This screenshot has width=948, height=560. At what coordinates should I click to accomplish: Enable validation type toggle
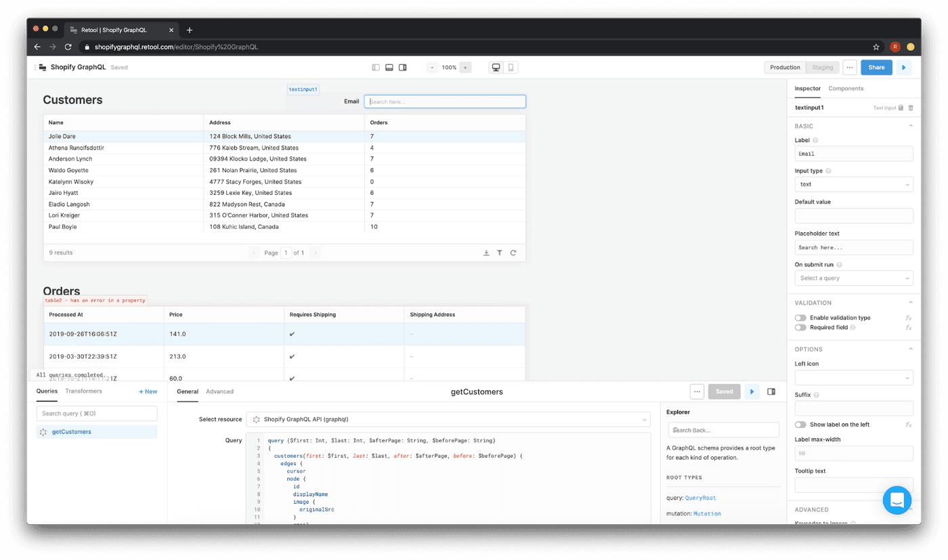point(801,318)
